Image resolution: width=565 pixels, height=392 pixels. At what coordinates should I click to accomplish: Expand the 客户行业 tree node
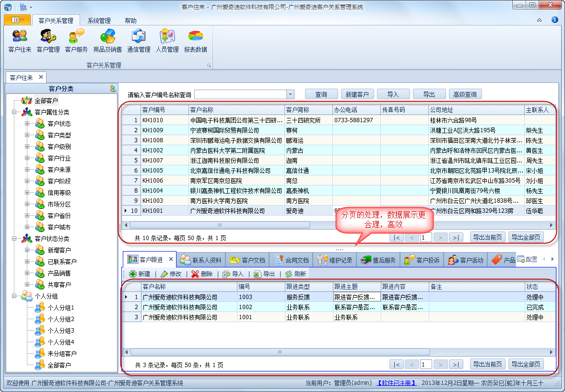27,158
